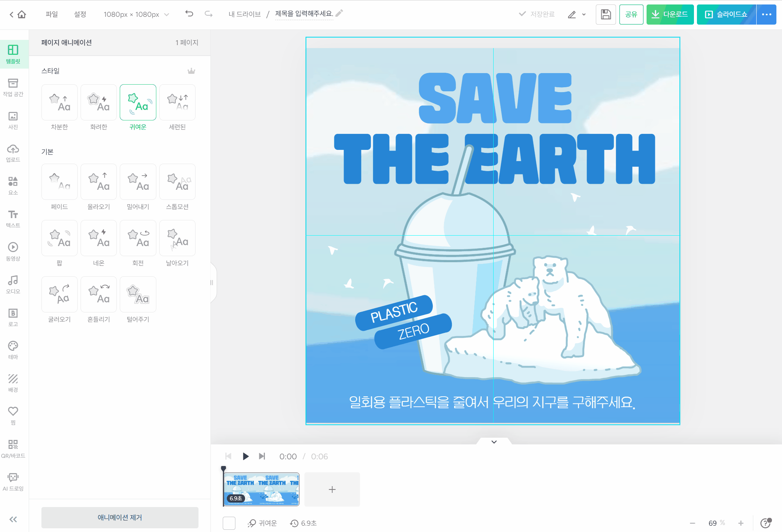Click the floppy disk save icon
Image resolution: width=782 pixels, height=532 pixels.
[606, 15]
